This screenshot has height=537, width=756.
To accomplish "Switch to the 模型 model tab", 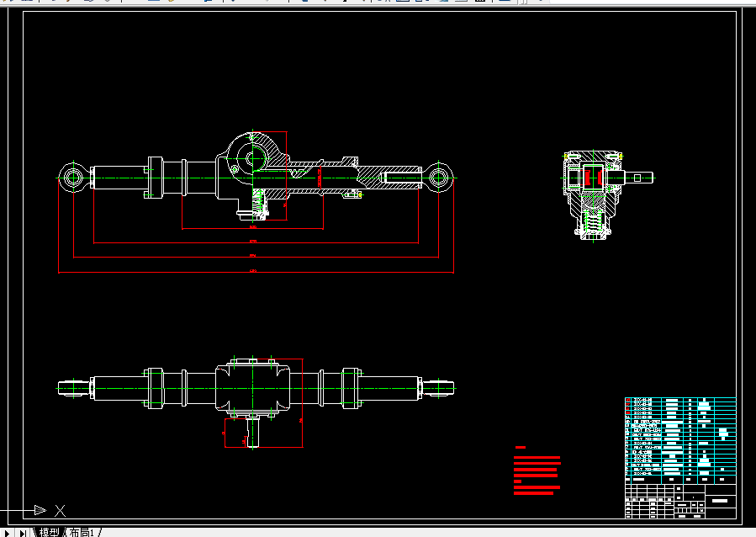I will pyautogui.click(x=49, y=532).
